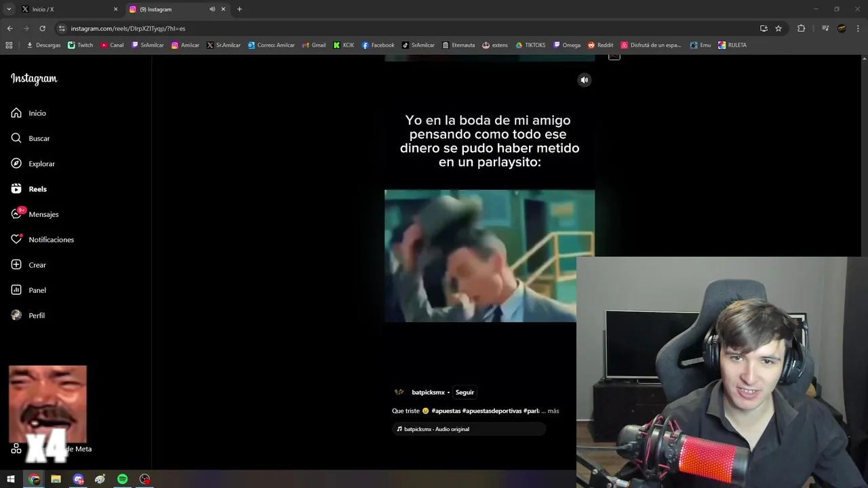Open OBS from the taskbar

[x=144, y=479]
